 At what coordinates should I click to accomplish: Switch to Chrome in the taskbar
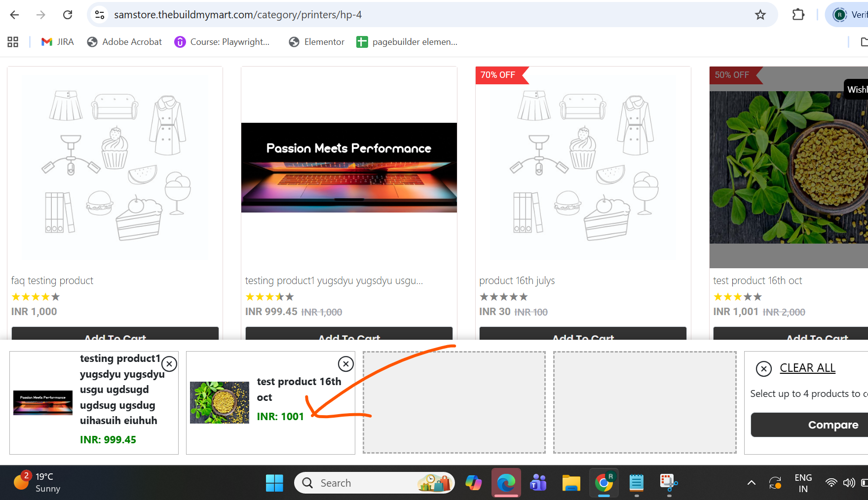604,483
